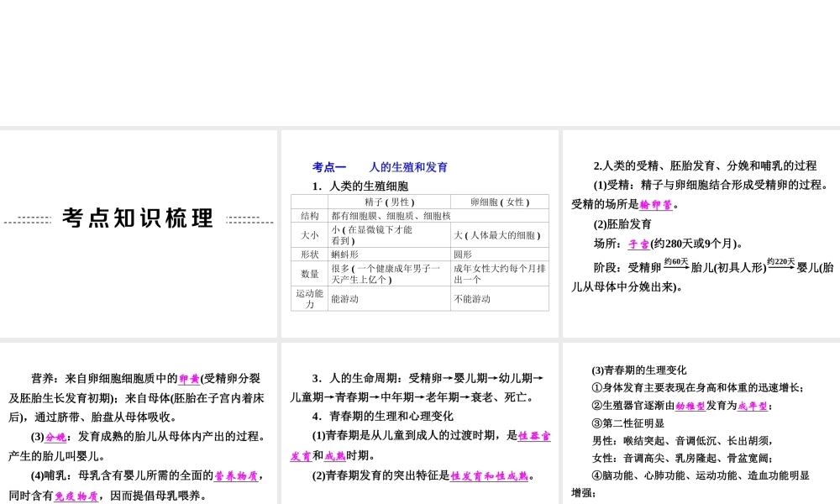This screenshot has height=504, width=840.
Task: Click the pink answer 营养物质
Action: (x=236, y=475)
